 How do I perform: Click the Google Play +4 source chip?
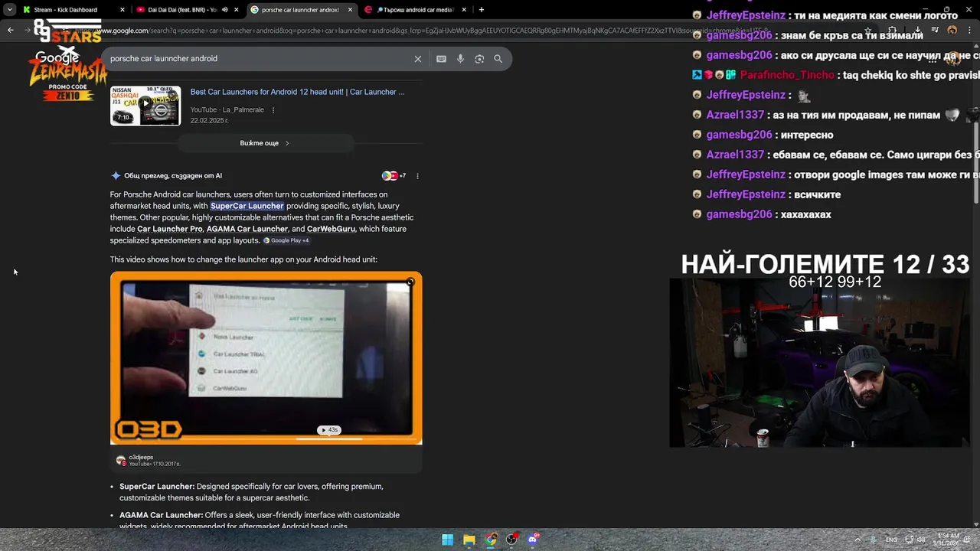point(286,240)
